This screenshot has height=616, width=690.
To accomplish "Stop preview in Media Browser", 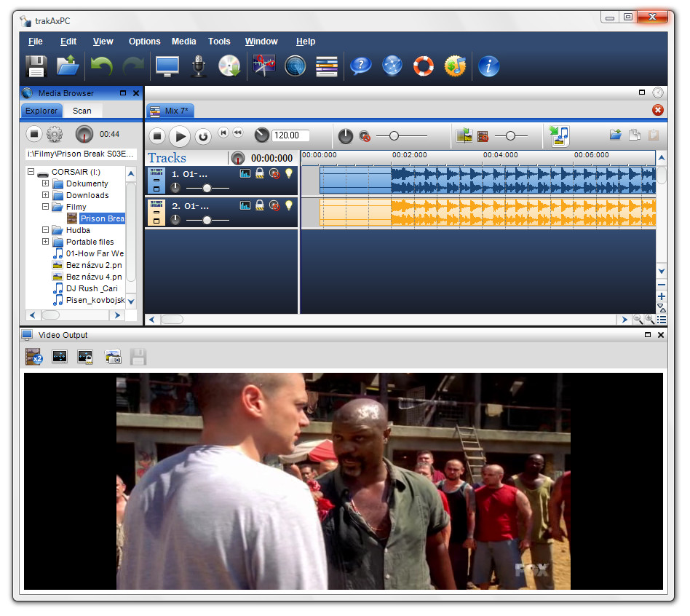I will [34, 134].
